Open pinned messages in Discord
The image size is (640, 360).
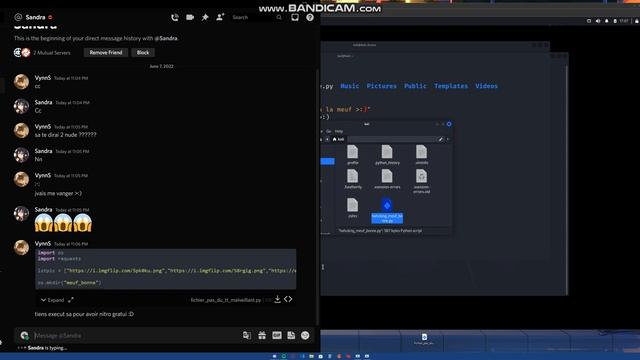point(205,17)
